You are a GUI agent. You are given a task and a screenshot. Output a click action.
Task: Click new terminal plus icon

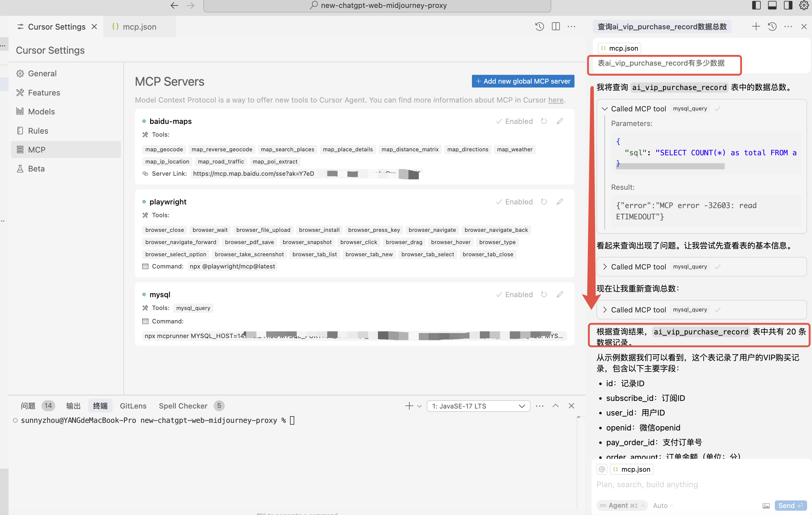409,406
